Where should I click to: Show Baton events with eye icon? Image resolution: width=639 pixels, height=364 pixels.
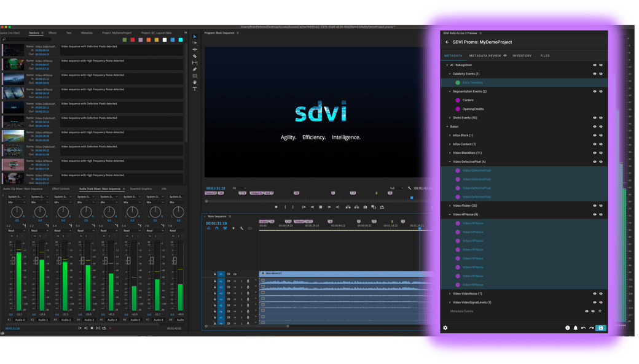click(595, 126)
